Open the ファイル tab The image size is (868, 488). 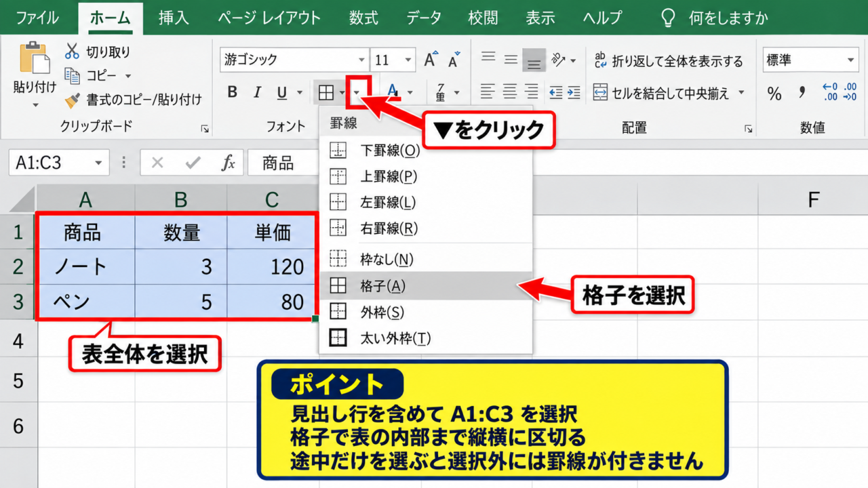coord(37,18)
